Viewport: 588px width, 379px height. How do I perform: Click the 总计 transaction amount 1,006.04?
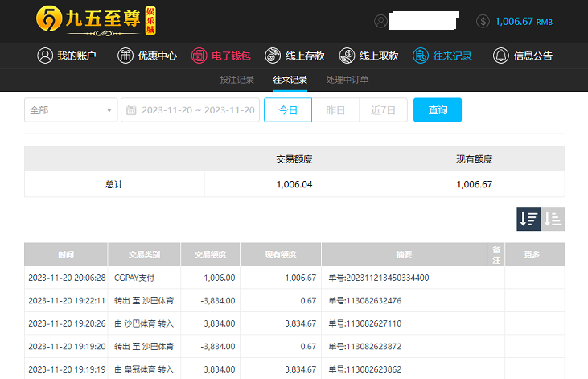(294, 184)
